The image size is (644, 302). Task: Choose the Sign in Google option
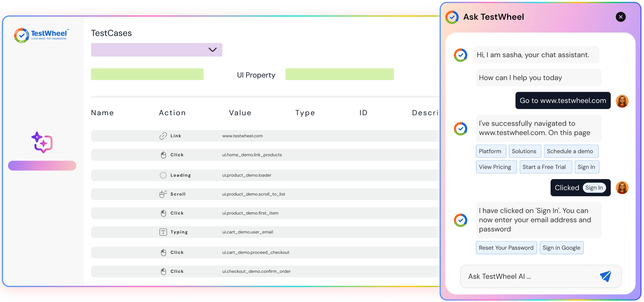561,248
